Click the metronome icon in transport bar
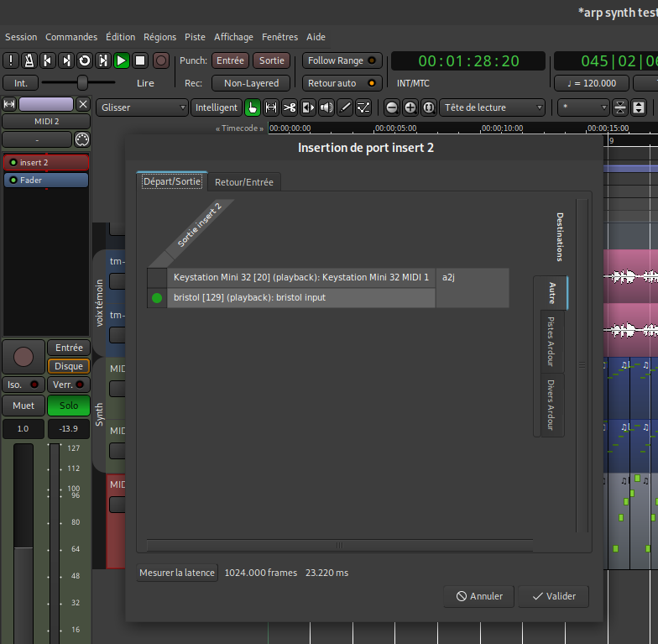This screenshot has width=658, height=644. (x=29, y=60)
